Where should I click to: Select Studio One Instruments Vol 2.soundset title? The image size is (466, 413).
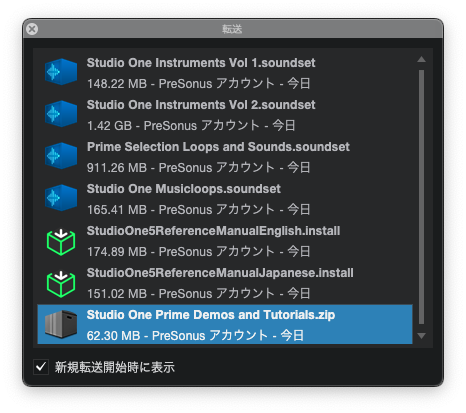pos(201,105)
